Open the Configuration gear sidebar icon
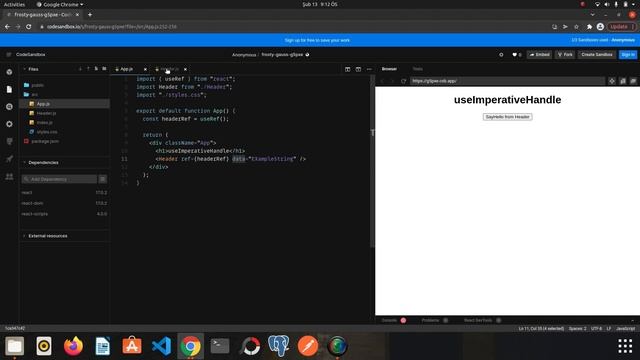The width and height of the screenshot is (640, 360). 9,124
